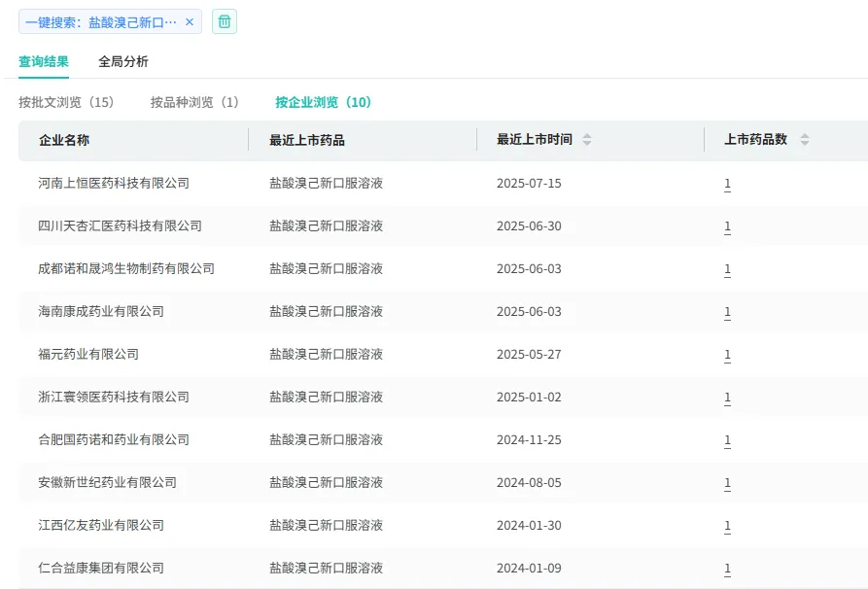Sort by 上市药品数 column icon
This screenshot has width=868, height=589.
(x=804, y=140)
